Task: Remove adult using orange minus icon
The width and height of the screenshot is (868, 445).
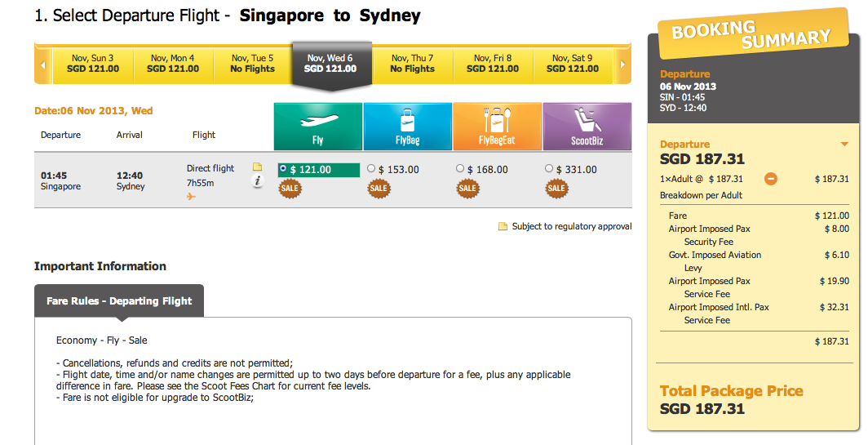Action: tap(771, 179)
